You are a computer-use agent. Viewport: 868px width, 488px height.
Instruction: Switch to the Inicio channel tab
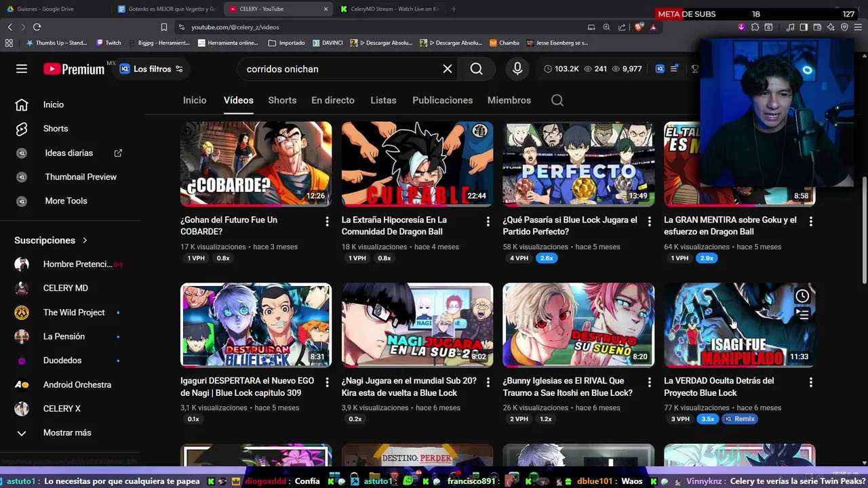click(x=195, y=100)
